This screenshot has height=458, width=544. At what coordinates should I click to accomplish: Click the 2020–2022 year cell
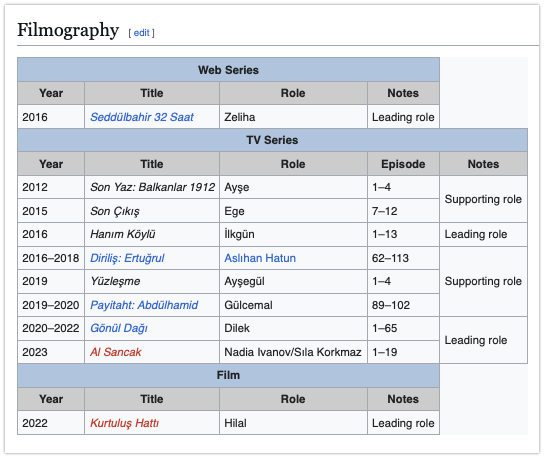tap(51, 328)
